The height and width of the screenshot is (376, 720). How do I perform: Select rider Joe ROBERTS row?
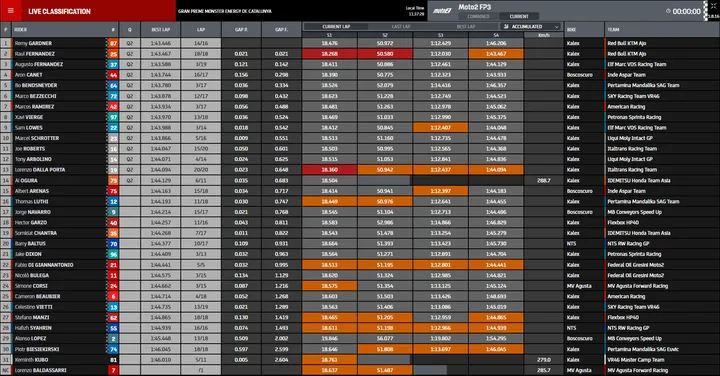[x=360, y=149]
